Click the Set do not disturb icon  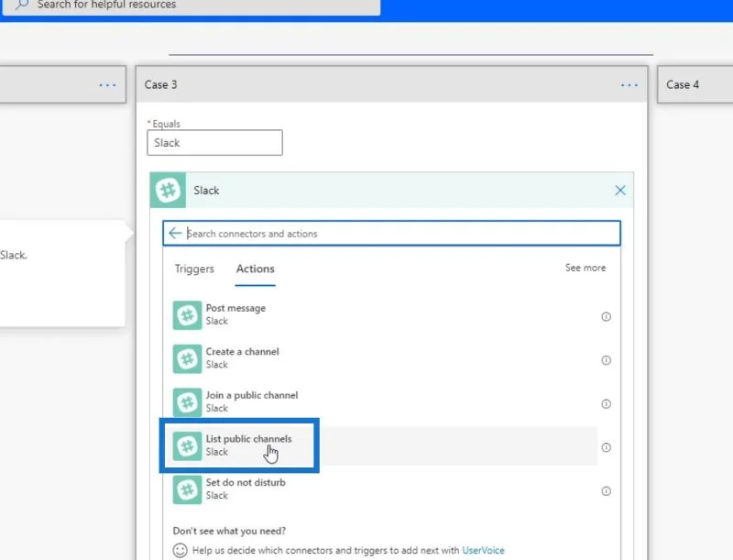(x=187, y=489)
